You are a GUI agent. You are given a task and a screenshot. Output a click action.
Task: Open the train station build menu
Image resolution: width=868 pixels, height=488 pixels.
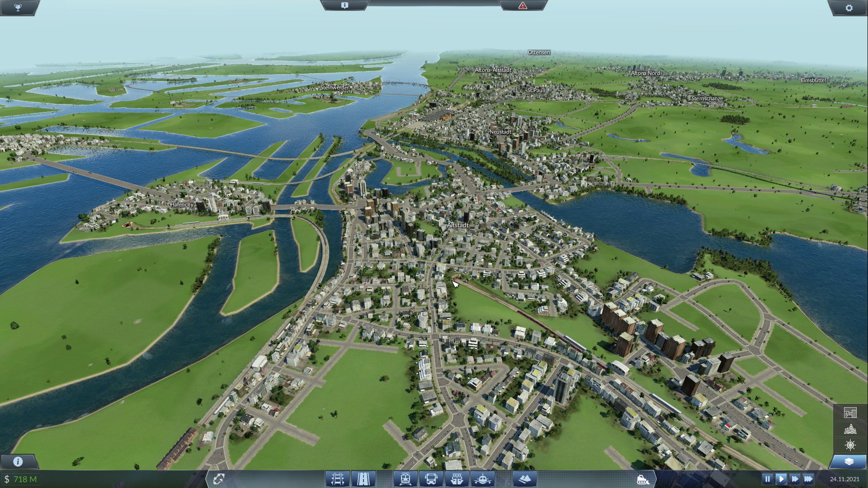[406, 479]
